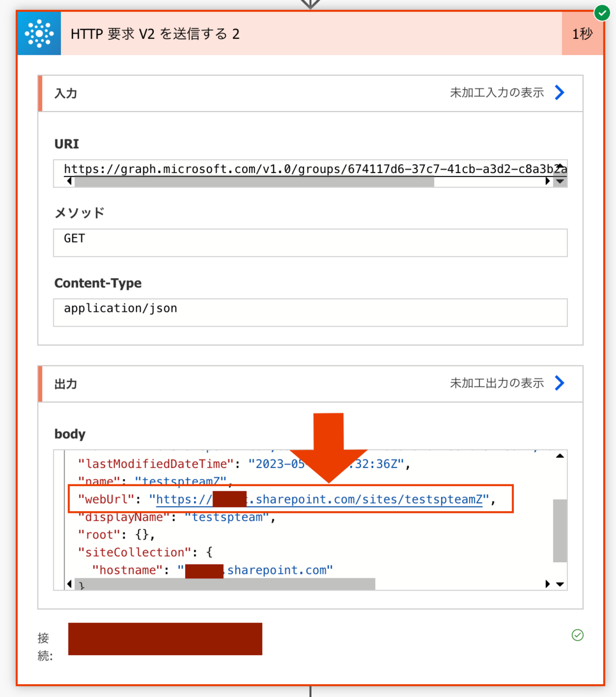Viewport: 616px width, 697px height.
Task: Click the Content-Type label
Action: click(98, 283)
